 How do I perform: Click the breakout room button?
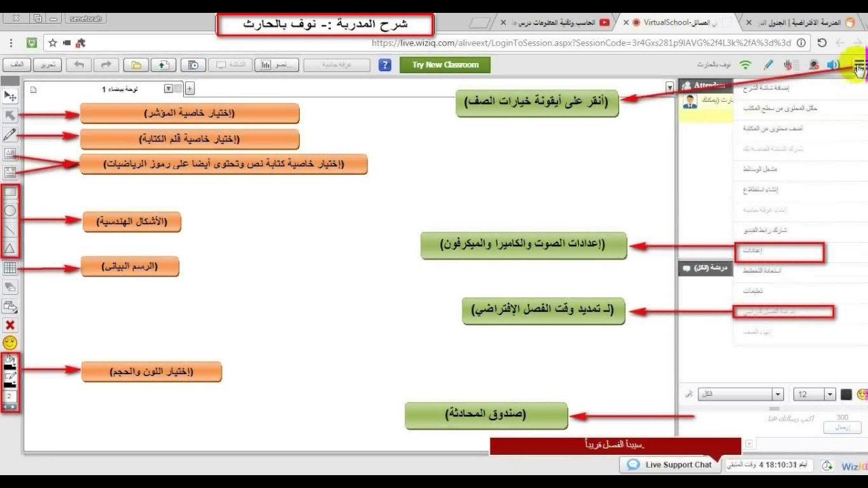(x=337, y=65)
